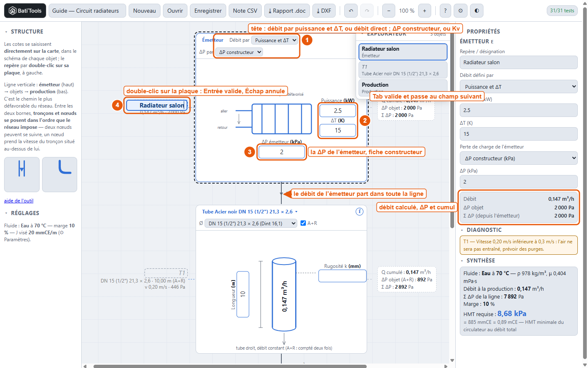Expand the tube title 'Tube Acier noir DN 15' caret
Image resolution: width=588 pixels, height=368 pixels.
pyautogui.click(x=296, y=212)
